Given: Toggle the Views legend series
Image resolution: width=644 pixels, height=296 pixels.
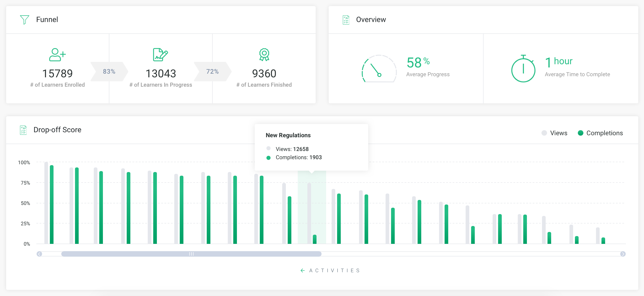Looking at the screenshot, I should (558, 133).
